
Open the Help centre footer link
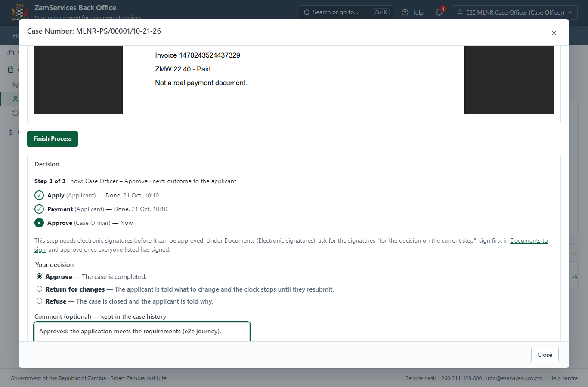(x=563, y=378)
